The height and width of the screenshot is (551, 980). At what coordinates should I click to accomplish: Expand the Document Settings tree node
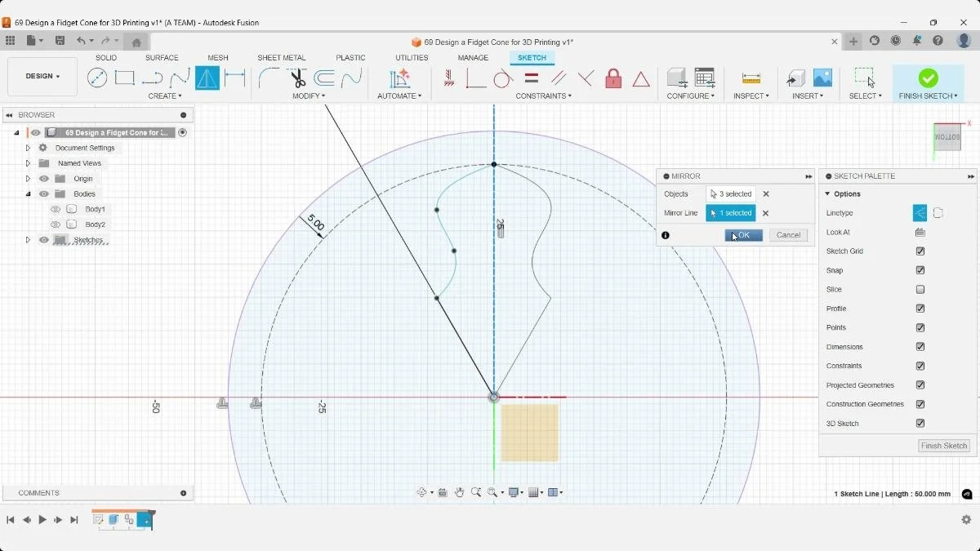pos(28,148)
